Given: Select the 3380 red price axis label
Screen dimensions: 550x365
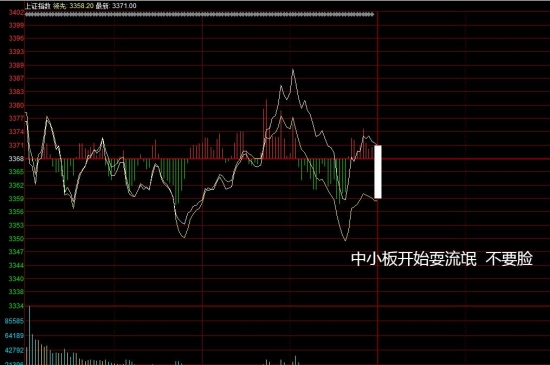Looking at the screenshot, I should (x=16, y=105).
